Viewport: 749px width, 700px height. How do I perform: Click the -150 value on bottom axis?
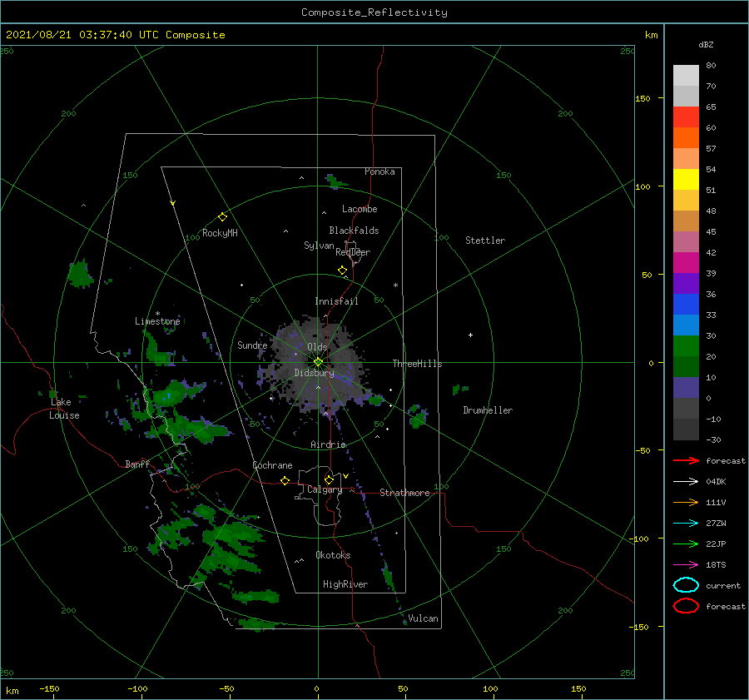tap(49, 688)
